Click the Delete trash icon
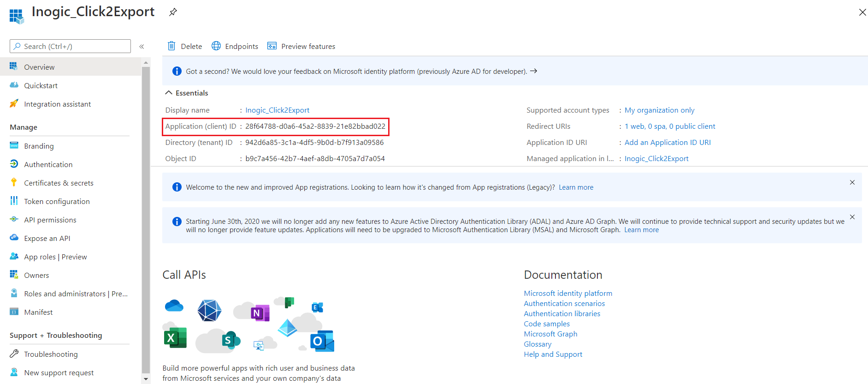 point(171,46)
